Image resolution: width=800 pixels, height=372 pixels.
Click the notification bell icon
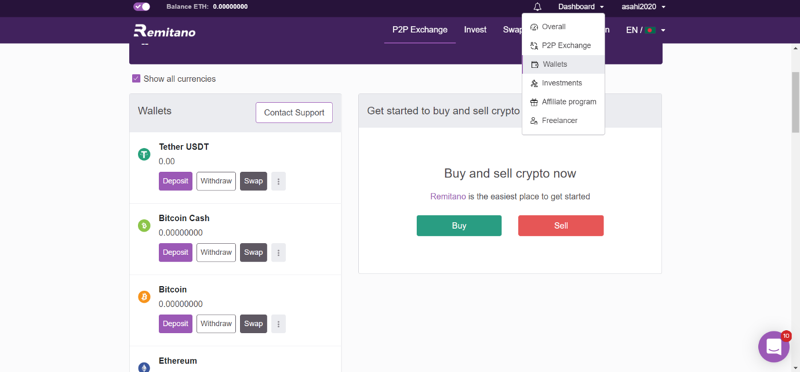pos(537,7)
